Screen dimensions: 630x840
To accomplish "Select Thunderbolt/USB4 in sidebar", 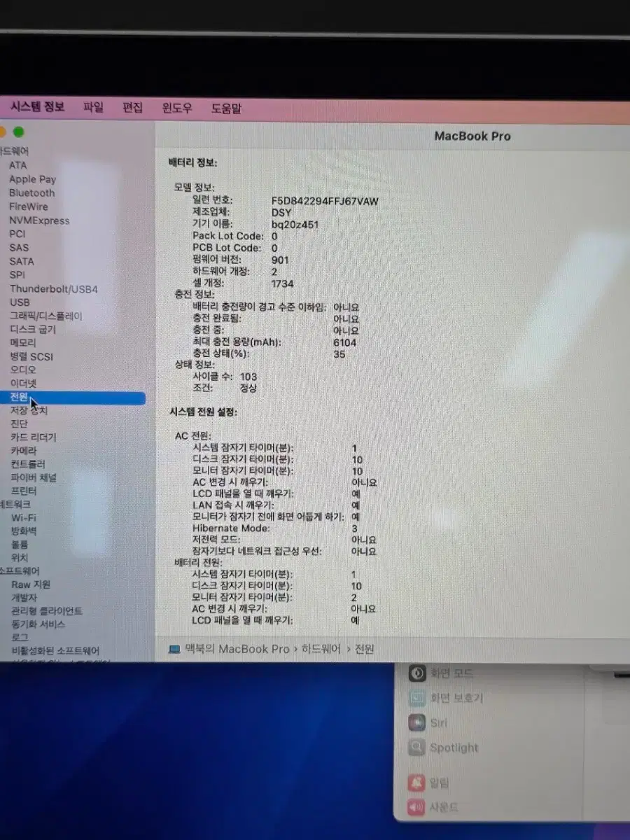I will (54, 288).
